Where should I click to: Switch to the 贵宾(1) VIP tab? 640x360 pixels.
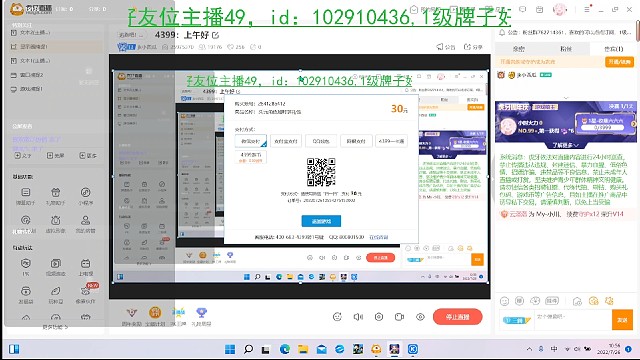pos(613,49)
